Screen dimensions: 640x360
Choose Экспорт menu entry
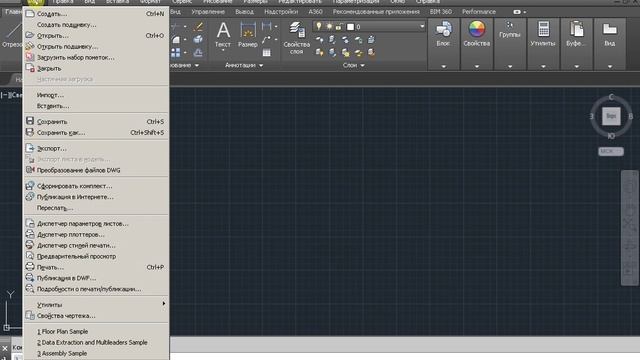[96, 149]
